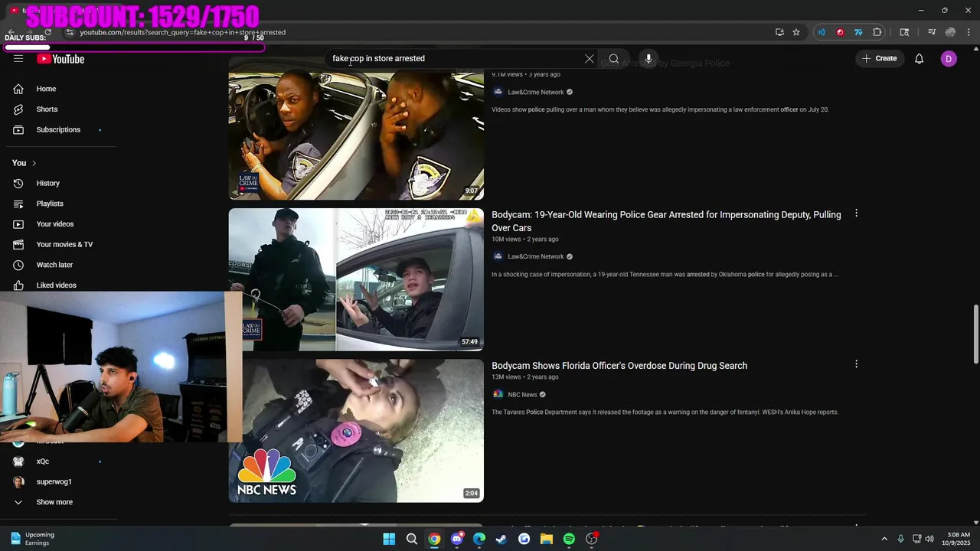Open the NBC News 2:04 video thumbnail
The width and height of the screenshot is (980, 551).
[356, 431]
